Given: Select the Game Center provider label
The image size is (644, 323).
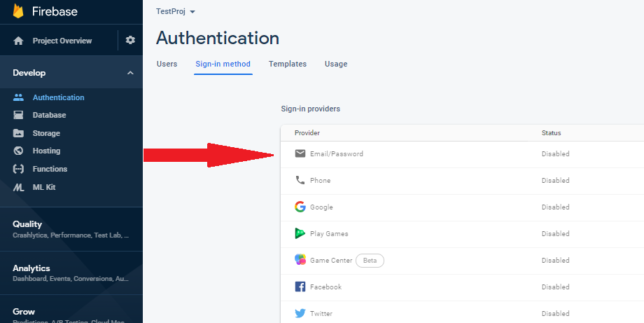Looking at the screenshot, I should coord(331,260).
